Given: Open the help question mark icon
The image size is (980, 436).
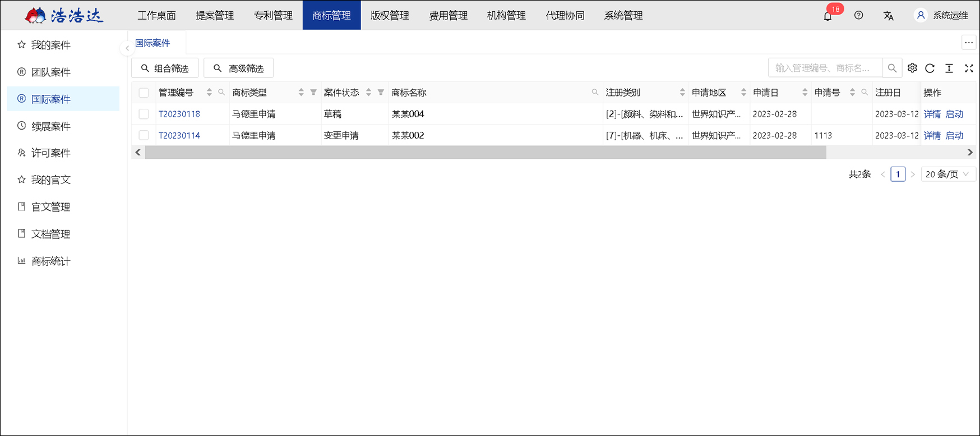Looking at the screenshot, I should coord(858,16).
